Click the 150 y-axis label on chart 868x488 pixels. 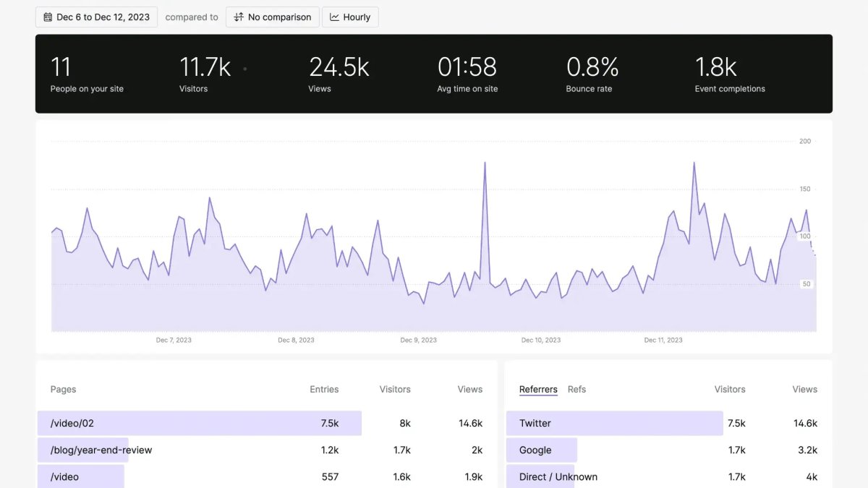pyautogui.click(x=805, y=189)
